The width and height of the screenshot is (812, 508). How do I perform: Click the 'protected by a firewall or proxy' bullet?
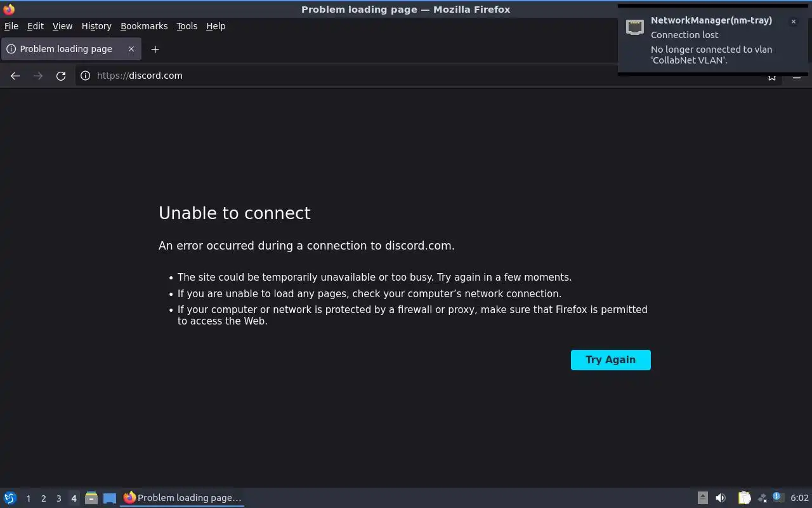[412, 316]
